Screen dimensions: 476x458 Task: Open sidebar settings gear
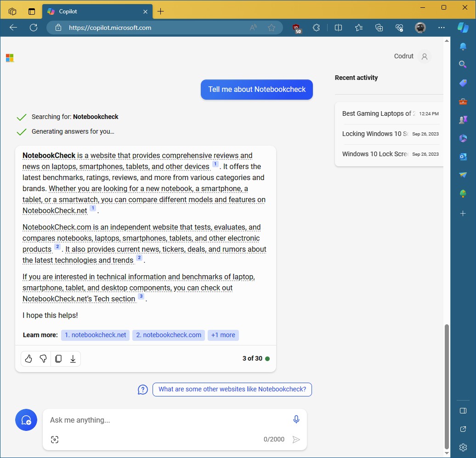tap(463, 447)
